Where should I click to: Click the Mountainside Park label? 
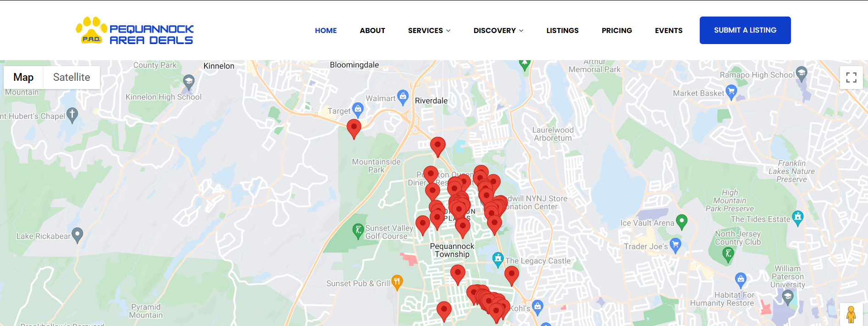point(376,166)
